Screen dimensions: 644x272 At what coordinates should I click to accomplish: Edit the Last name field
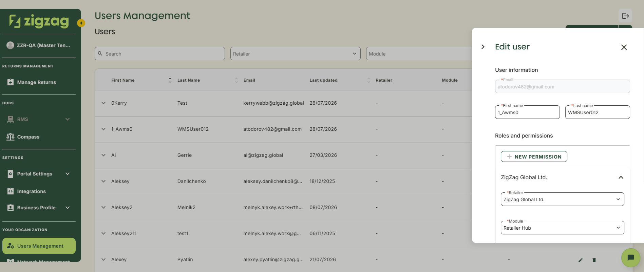[598, 112]
